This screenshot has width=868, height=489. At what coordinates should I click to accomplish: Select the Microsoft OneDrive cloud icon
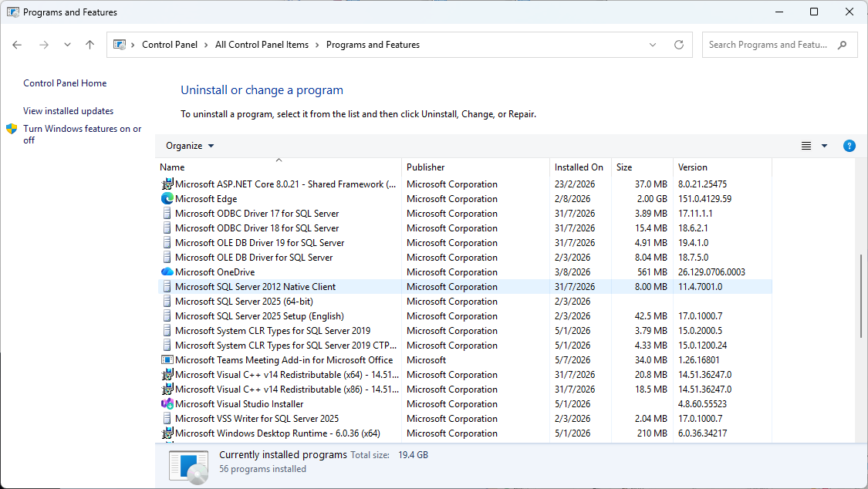point(167,271)
